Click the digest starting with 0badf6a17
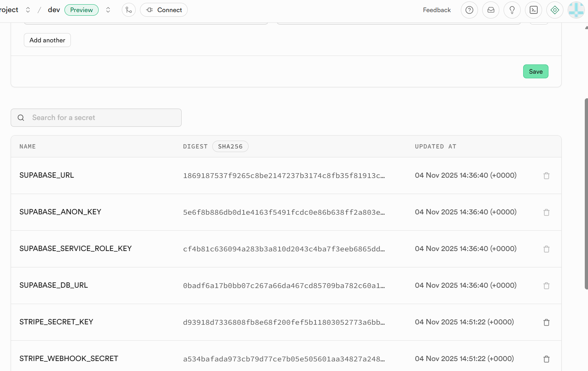Viewport: 588px width, 371px height. (284, 286)
